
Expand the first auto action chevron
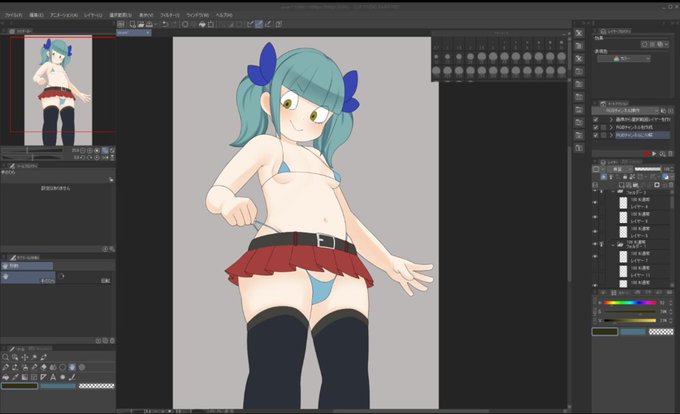point(611,120)
